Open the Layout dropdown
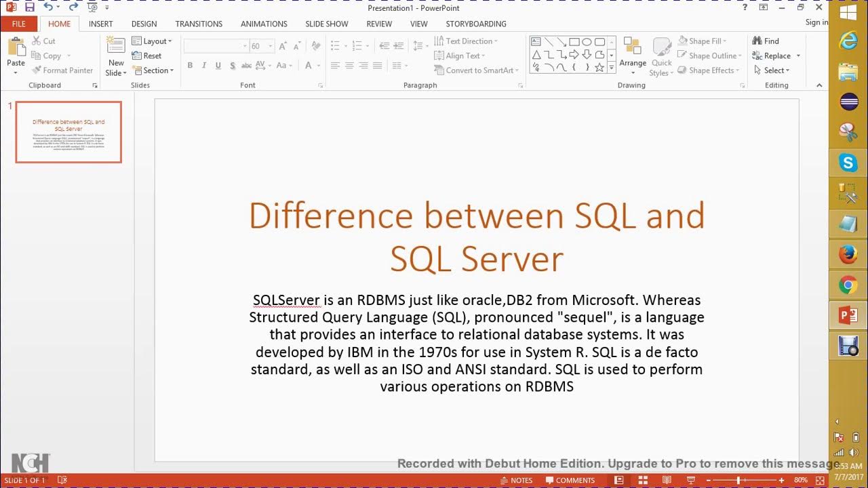The width and height of the screenshot is (868, 488). [152, 41]
